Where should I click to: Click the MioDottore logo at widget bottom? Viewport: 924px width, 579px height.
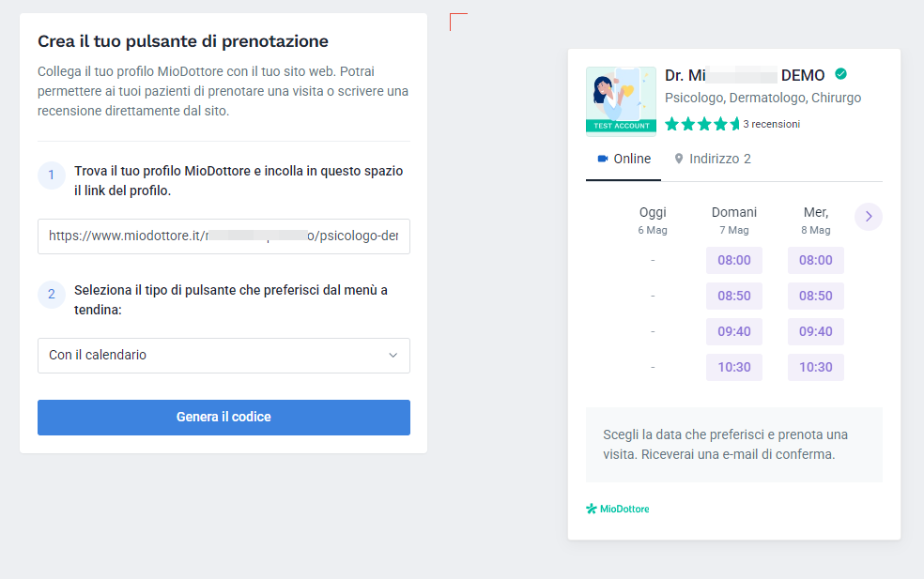pyautogui.click(x=618, y=509)
